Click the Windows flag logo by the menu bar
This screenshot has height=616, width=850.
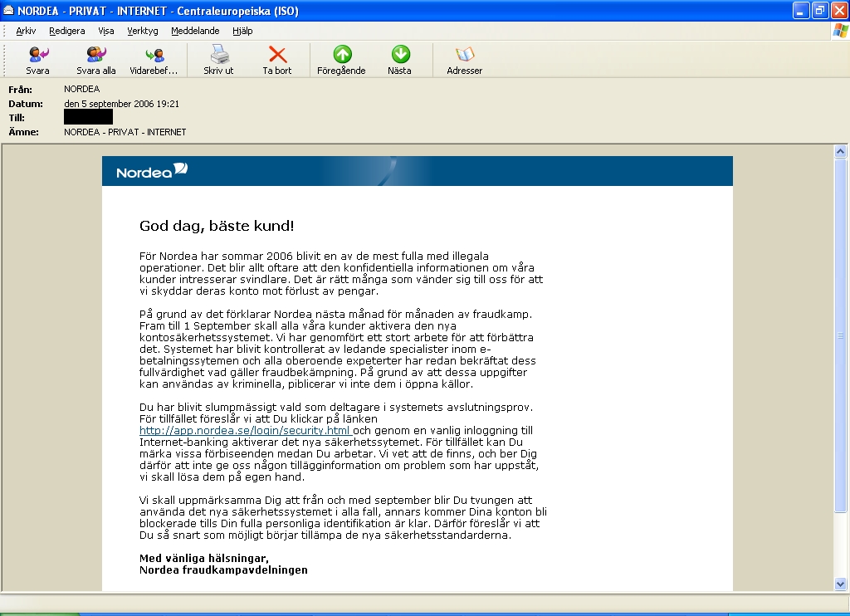tap(840, 31)
